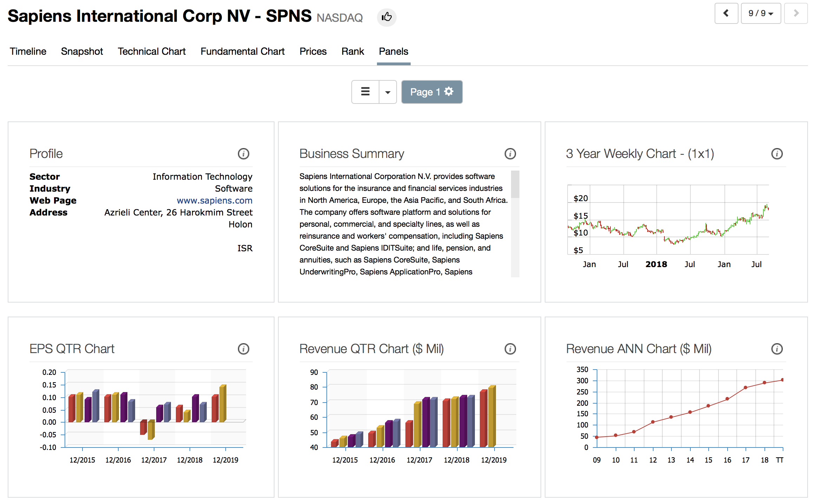
Task: Click the hamburger list menu icon
Action: click(x=365, y=92)
